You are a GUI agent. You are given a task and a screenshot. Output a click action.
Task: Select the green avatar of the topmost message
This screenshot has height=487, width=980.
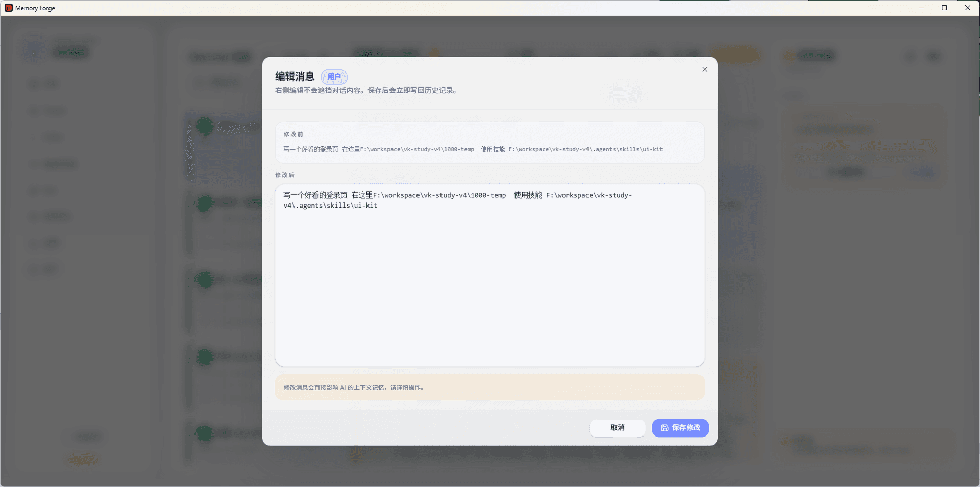tap(204, 126)
